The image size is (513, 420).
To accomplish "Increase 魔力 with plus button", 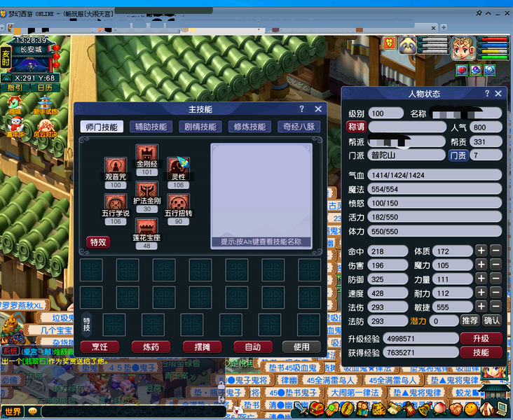I will point(481,265).
